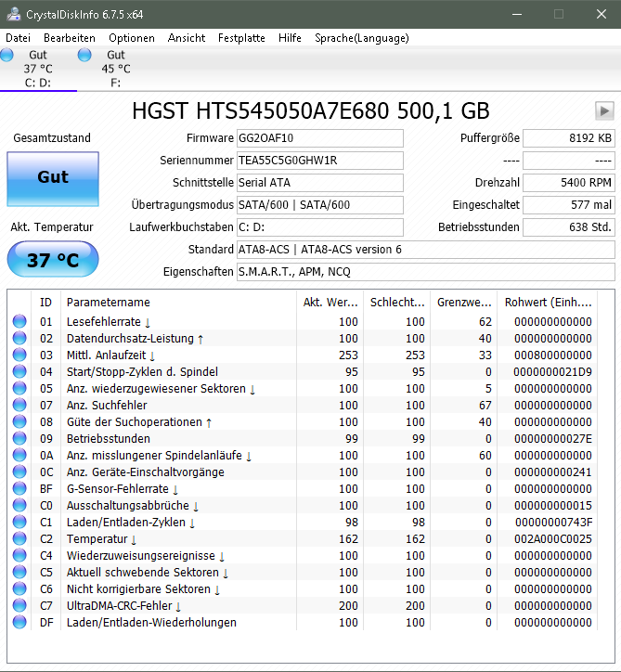Click the Laufwerkbuchstaben field C: D:
This screenshot has height=672, width=621.
[x=319, y=227]
